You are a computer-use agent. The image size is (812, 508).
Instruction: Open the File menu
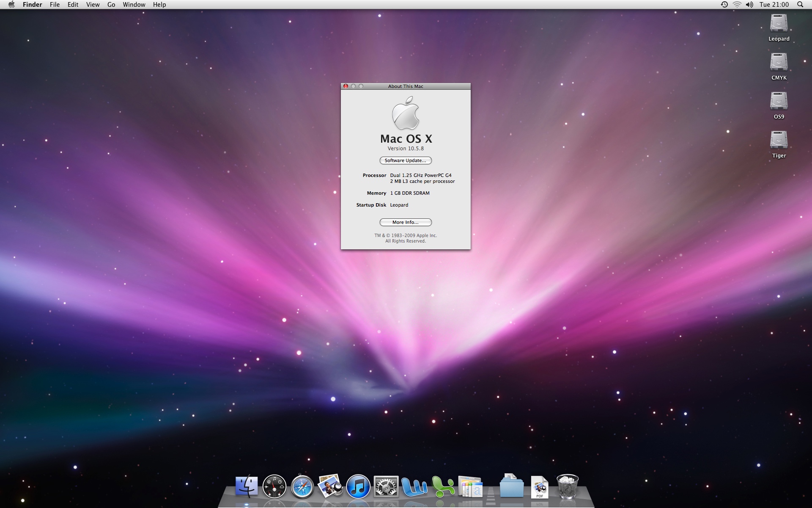55,5
